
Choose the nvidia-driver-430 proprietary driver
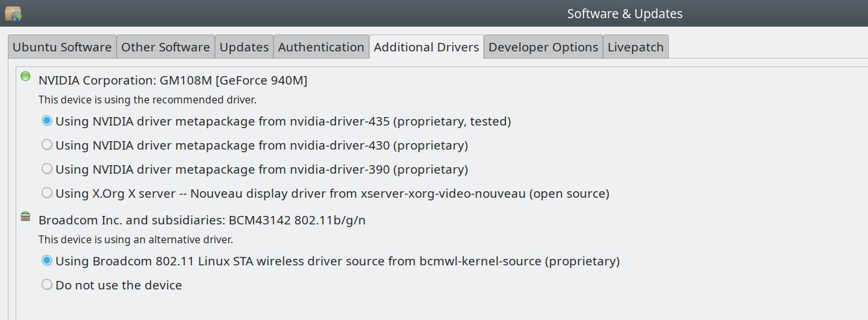(x=47, y=145)
